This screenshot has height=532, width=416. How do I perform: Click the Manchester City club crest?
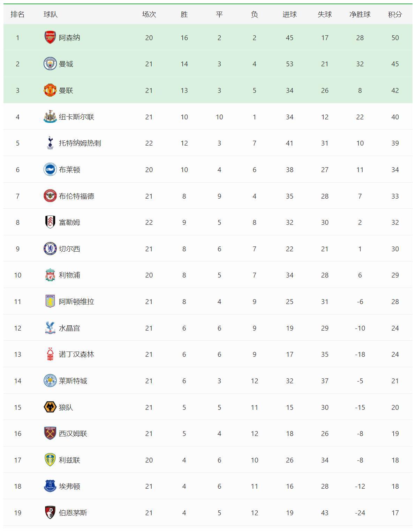pyautogui.click(x=50, y=64)
